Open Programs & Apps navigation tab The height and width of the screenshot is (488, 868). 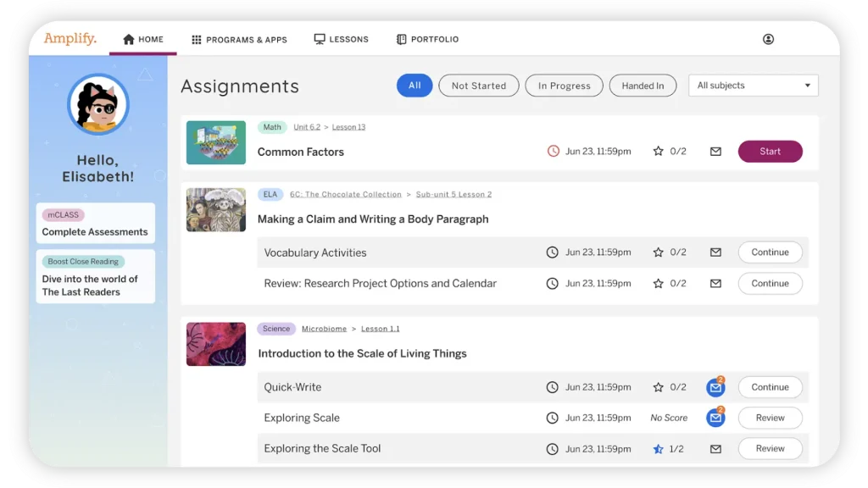click(239, 39)
